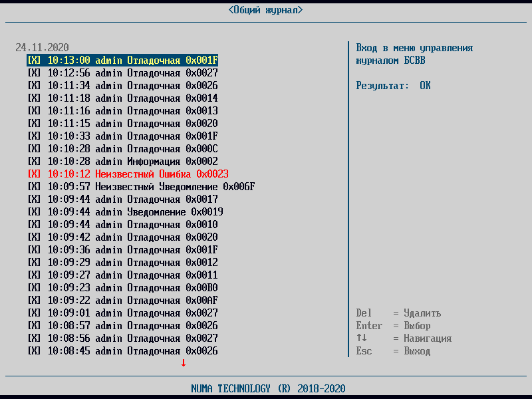
Task: Click the Enter = Выбор hint
Action: pos(393,326)
